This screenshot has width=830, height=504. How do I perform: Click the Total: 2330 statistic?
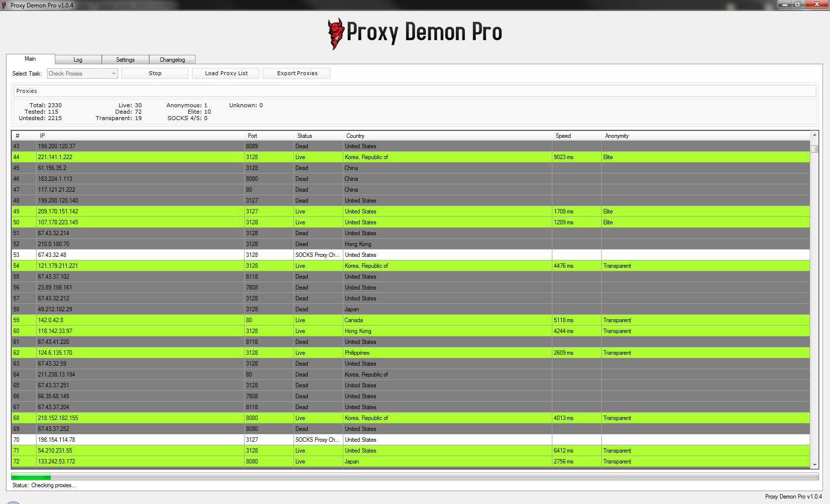pyautogui.click(x=45, y=105)
